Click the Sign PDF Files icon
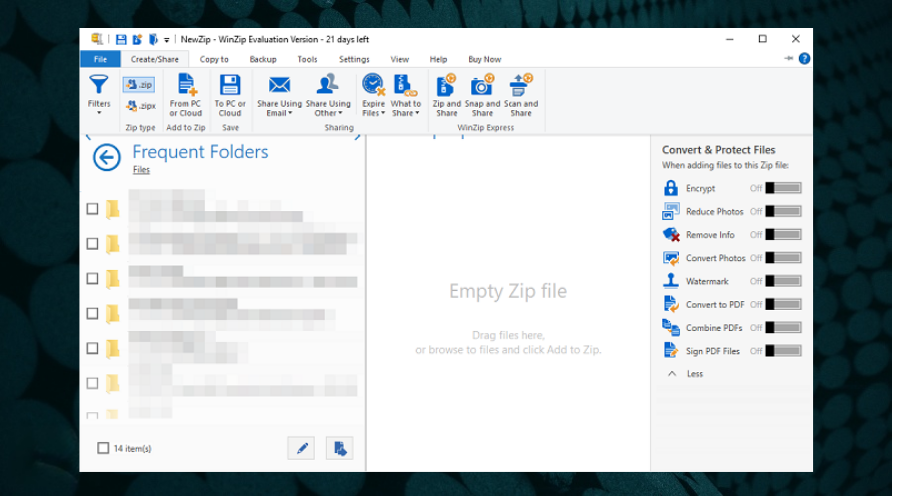Screen dimensions: 900x500 670,350
